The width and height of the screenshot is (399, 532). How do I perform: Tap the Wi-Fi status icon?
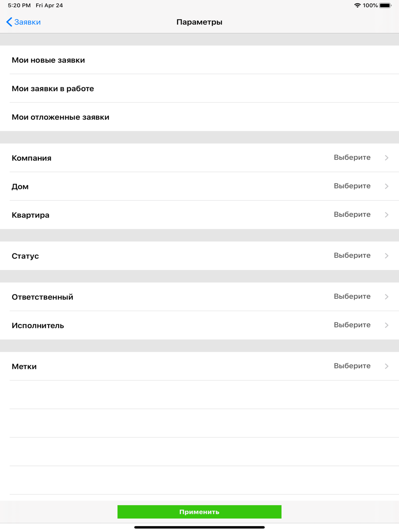[x=357, y=6]
